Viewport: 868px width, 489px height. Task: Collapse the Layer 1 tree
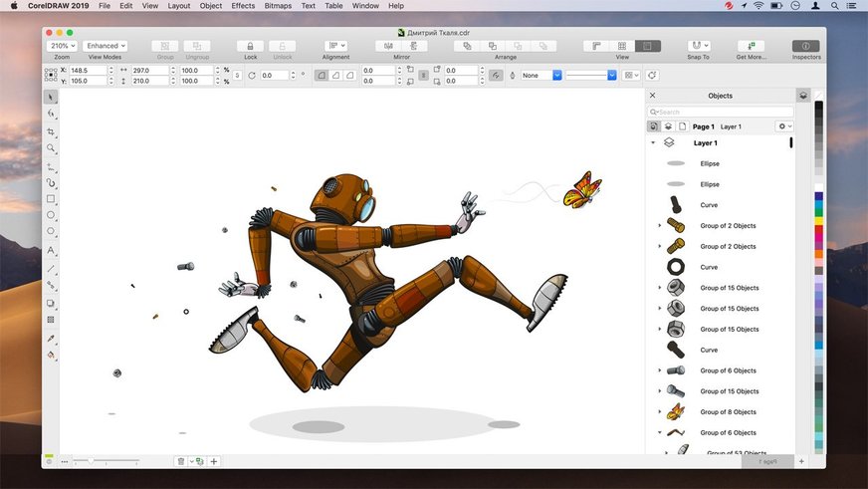[x=653, y=142]
